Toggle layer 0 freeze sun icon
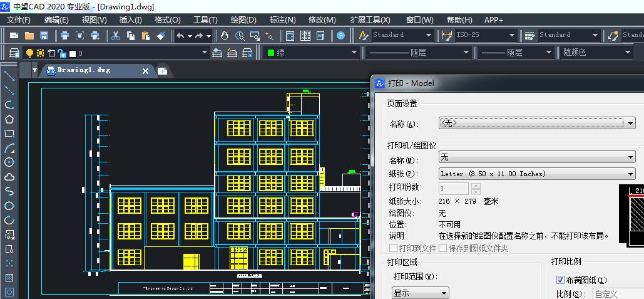This screenshot has height=299, width=644. tap(40, 53)
